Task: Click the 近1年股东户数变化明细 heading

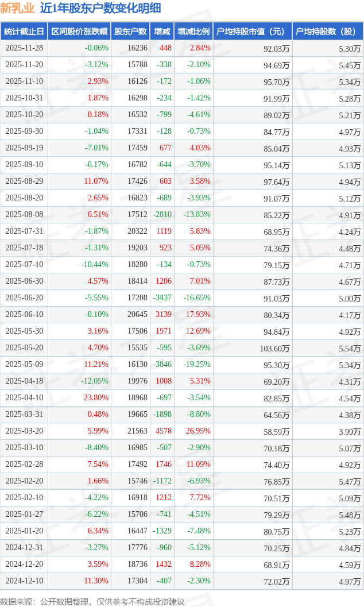Action: (x=100, y=8)
